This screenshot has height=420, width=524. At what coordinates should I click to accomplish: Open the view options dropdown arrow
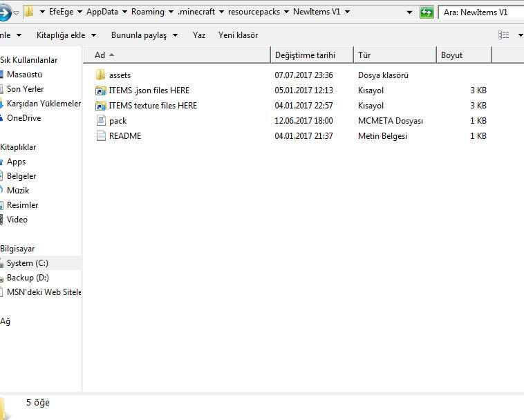click(521, 35)
